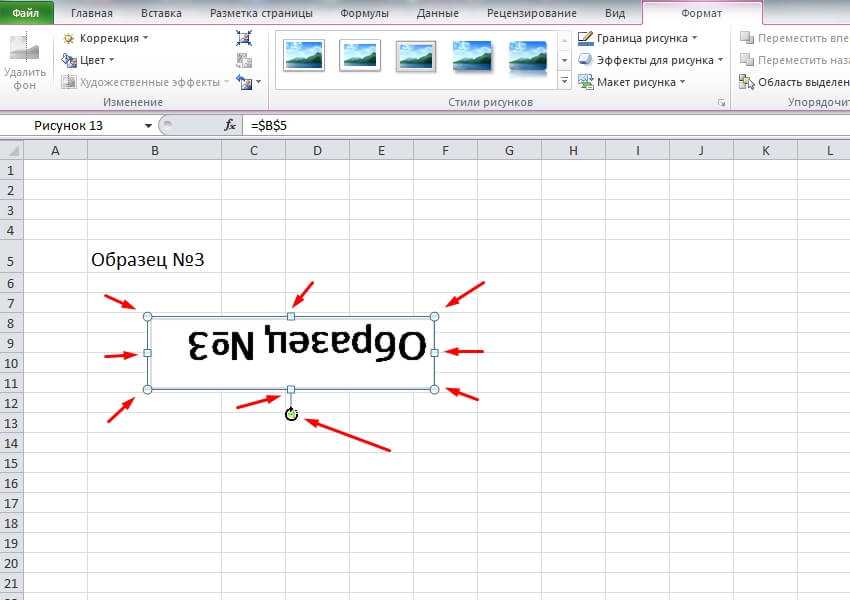
Task: Click Переместить вперед bring forward button
Action: (794, 38)
